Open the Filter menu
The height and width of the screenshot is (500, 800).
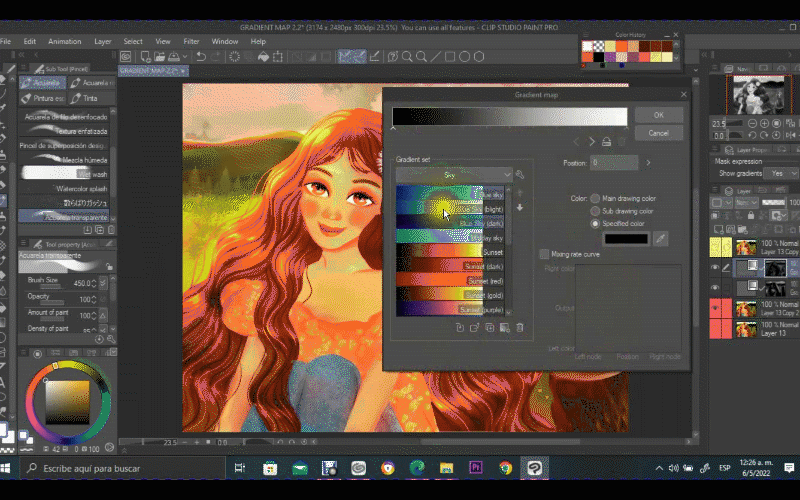(191, 41)
